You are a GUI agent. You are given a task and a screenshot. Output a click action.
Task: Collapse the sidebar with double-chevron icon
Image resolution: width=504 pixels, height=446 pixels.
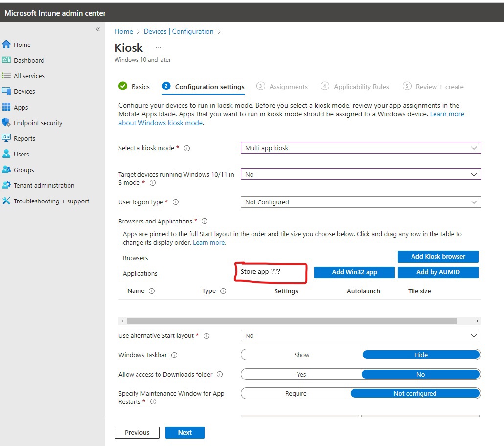pyautogui.click(x=98, y=29)
